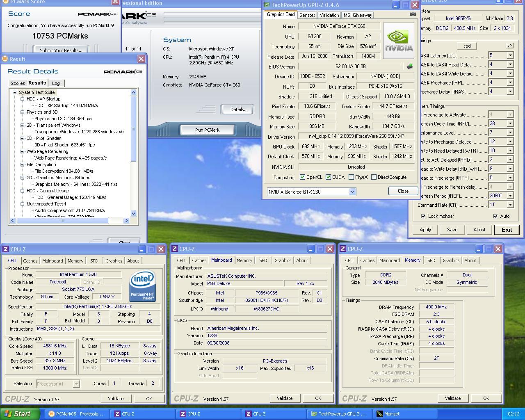Open the GPU selector dropdown in GPU-Z
525x420 pixels.
coord(352,192)
